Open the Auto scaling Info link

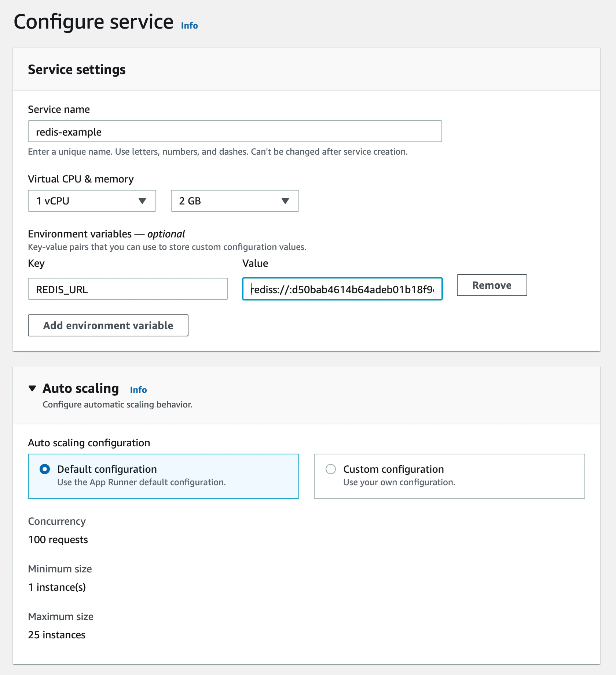[138, 390]
